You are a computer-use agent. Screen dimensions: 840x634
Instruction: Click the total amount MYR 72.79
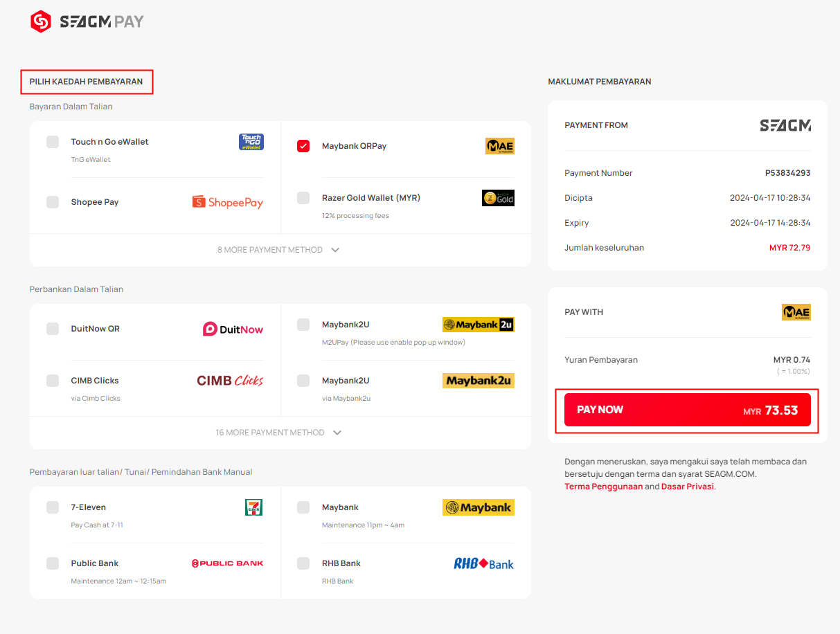click(790, 248)
